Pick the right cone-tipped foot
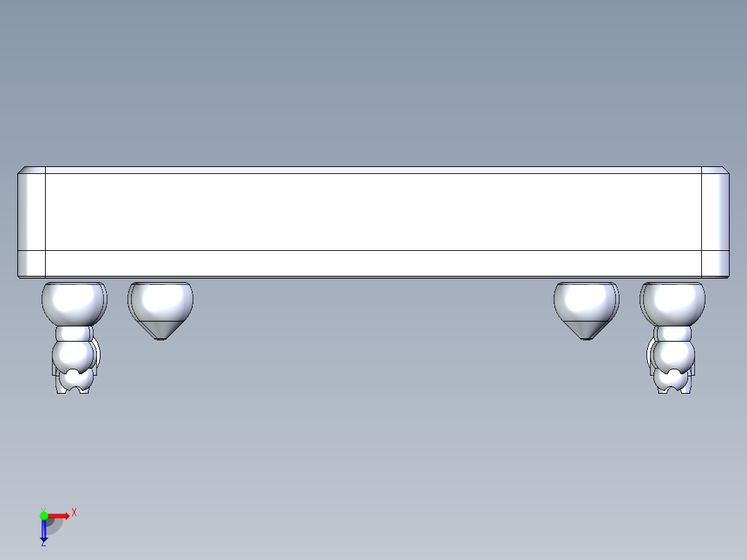Image resolution: width=747 pixels, height=560 pixels. 586,310
